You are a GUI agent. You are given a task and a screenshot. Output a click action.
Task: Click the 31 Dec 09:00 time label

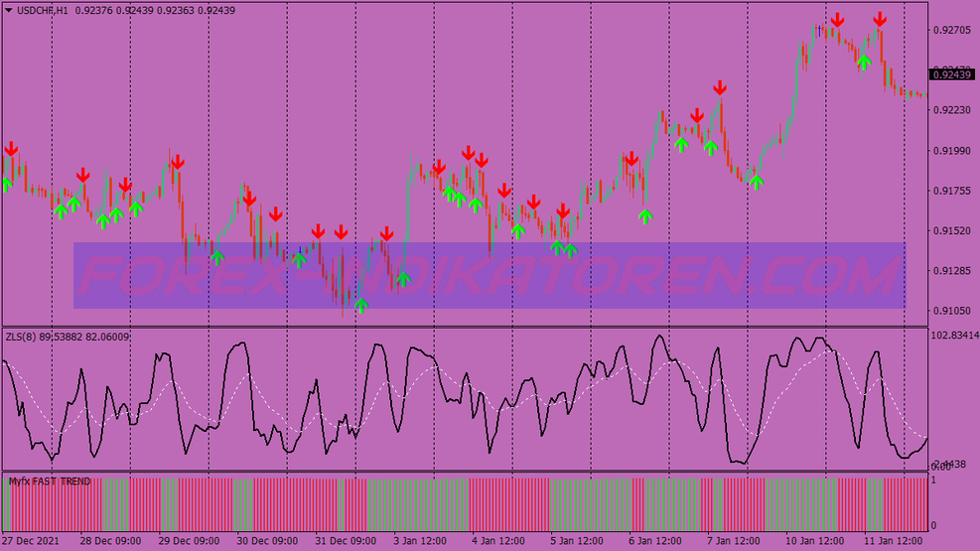(x=346, y=541)
